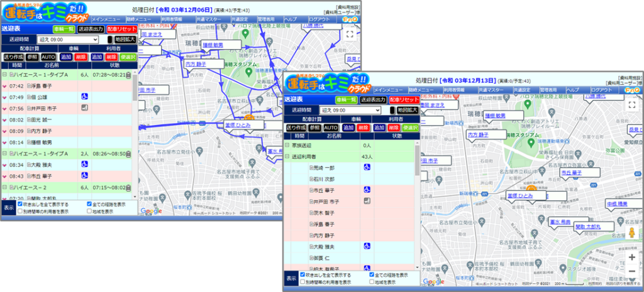Zoom out on December 13 map
The image size is (644, 292).
tap(631, 271)
